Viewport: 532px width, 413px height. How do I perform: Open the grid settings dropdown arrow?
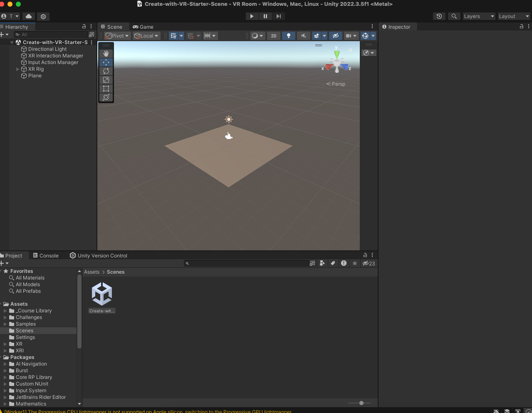tap(181, 36)
